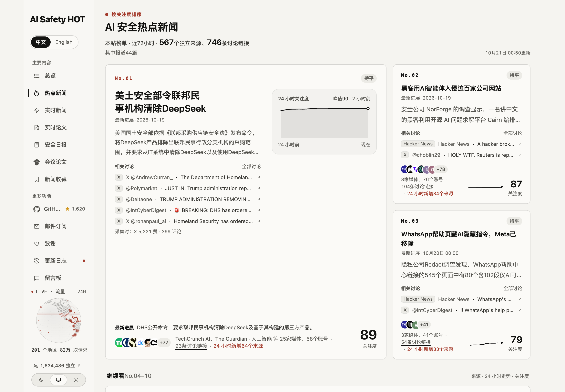Enable light mode sun toggle
The width and height of the screenshot is (565, 392).
point(76,380)
